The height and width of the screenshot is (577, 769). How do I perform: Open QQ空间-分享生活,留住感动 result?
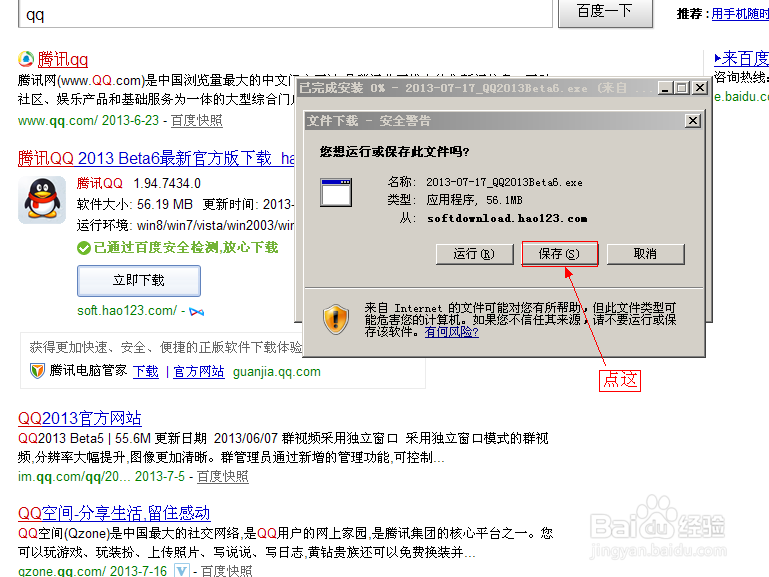[114, 513]
